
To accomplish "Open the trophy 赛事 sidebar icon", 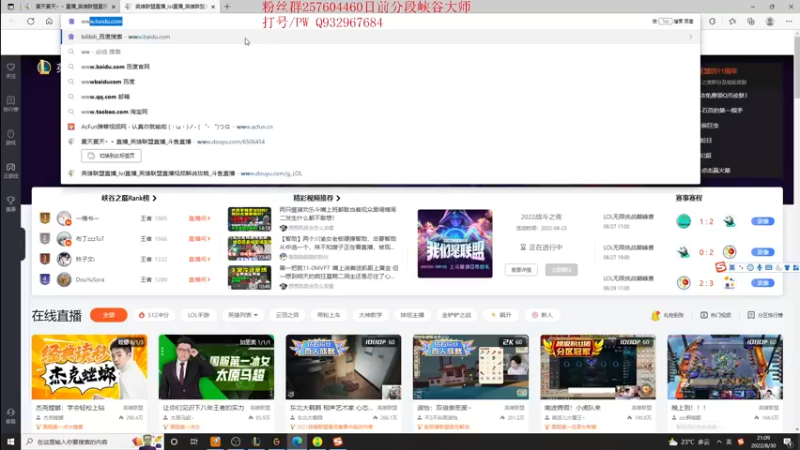I will (x=11, y=204).
